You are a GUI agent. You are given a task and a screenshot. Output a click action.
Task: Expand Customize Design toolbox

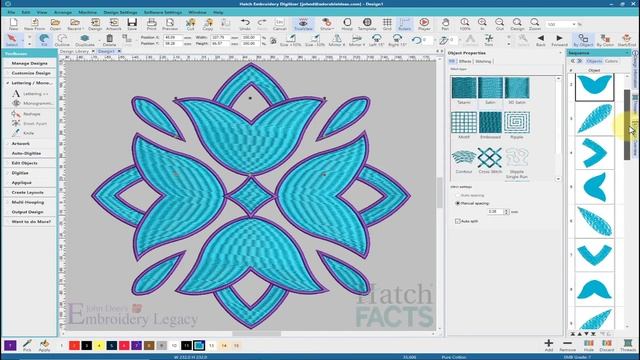click(x=29, y=73)
